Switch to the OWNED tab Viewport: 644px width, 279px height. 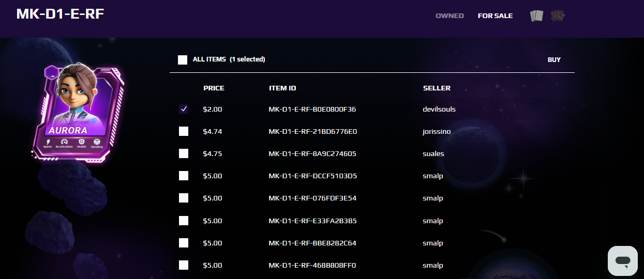click(450, 16)
